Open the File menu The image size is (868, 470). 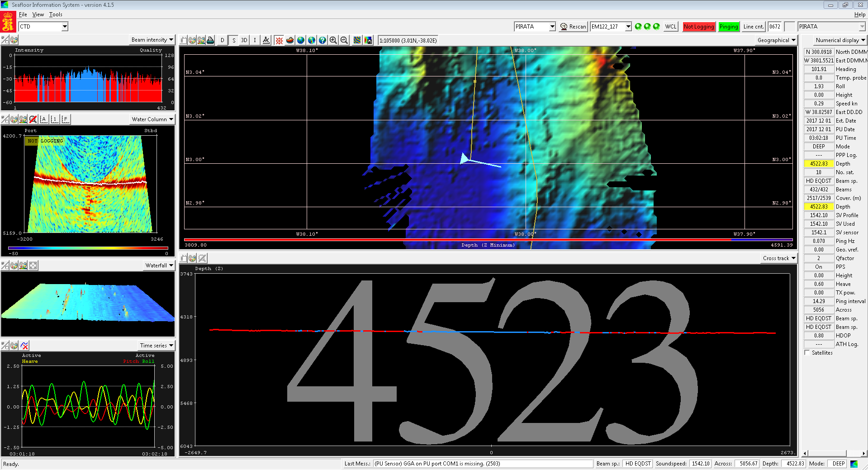click(x=23, y=14)
